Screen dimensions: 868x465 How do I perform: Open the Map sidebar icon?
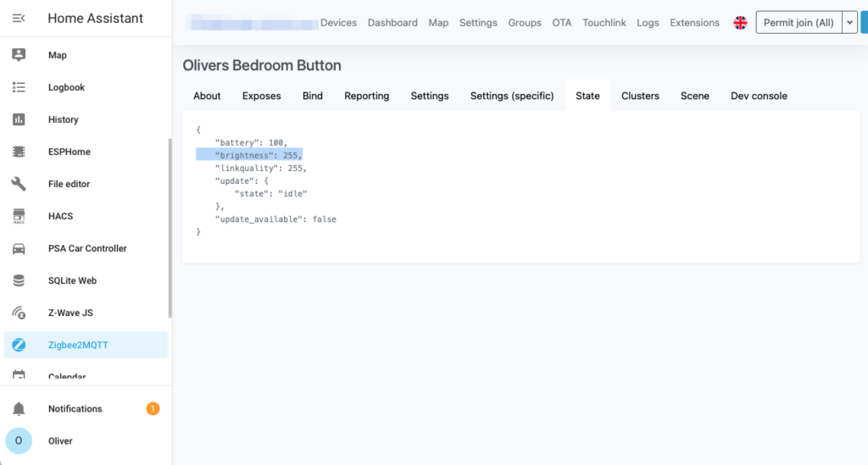pos(19,55)
